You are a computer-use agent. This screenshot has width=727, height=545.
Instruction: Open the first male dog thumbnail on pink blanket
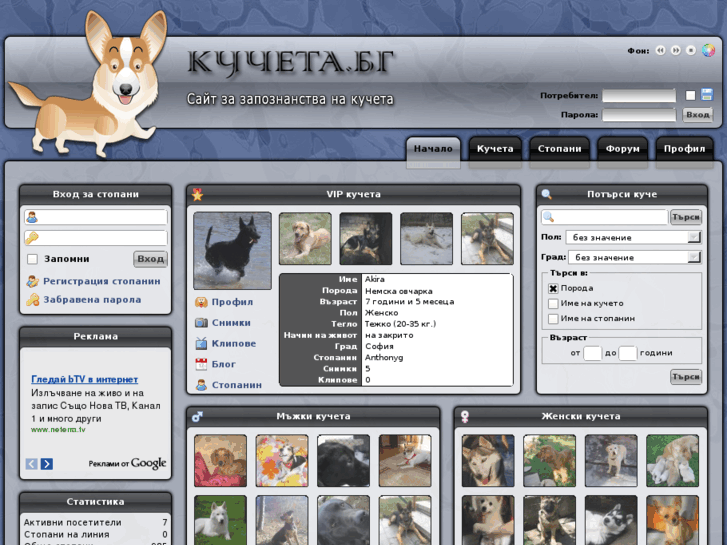tap(221, 461)
